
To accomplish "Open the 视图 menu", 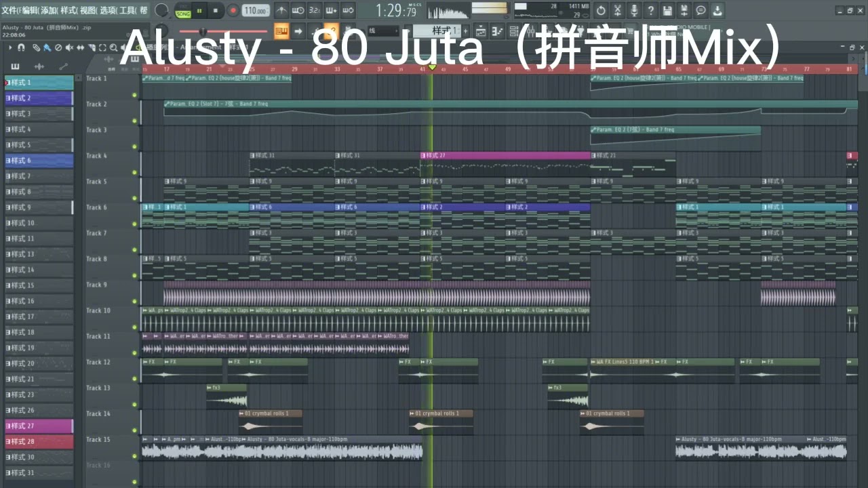I will tap(88, 10).
